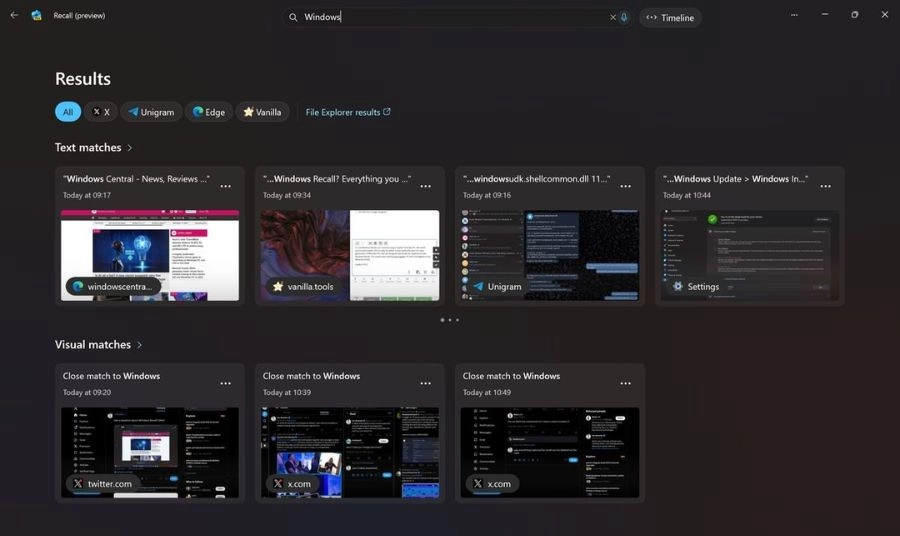Image resolution: width=900 pixels, height=536 pixels.
Task: Open options for Windows Update Settings snapshot
Action: tap(825, 186)
